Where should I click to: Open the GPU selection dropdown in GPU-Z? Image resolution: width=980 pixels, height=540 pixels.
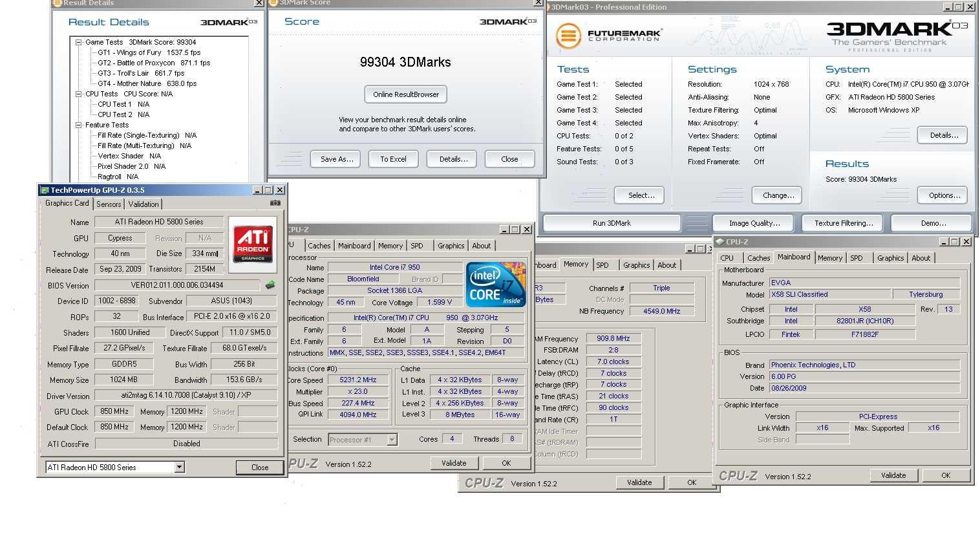180,467
